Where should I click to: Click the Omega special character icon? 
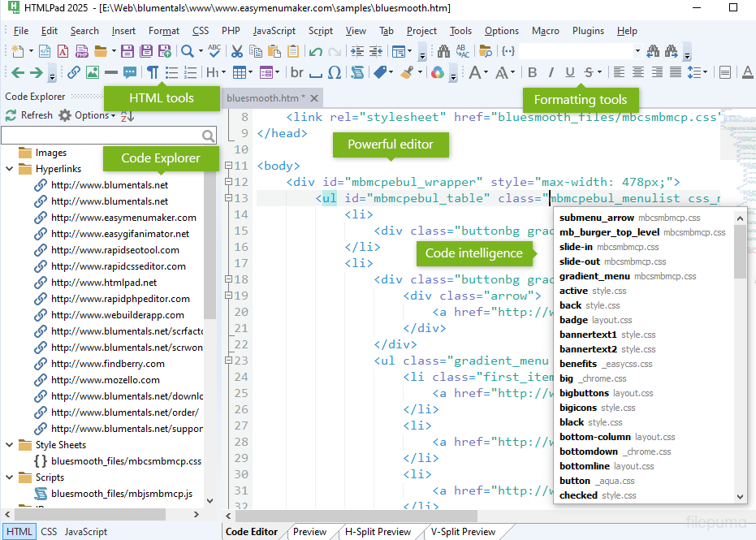(334, 72)
